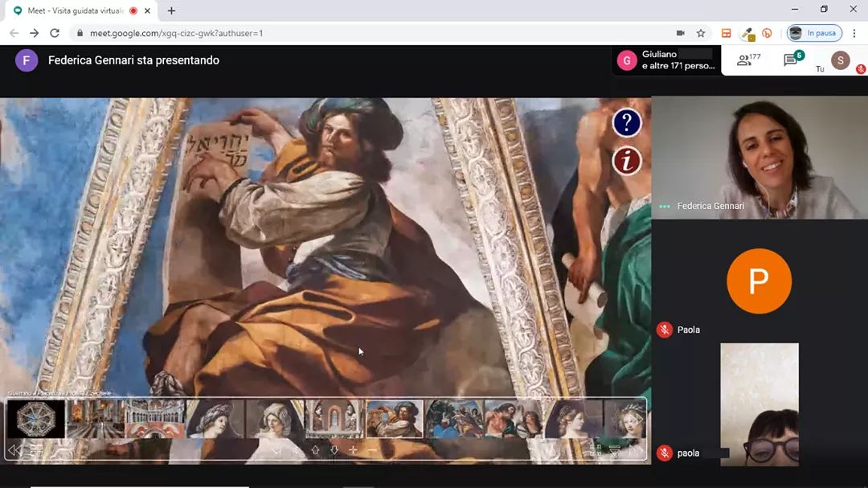This screenshot has height=488, width=868.
Task: Click the pink 'G' avatar of Giuliano
Action: (627, 60)
